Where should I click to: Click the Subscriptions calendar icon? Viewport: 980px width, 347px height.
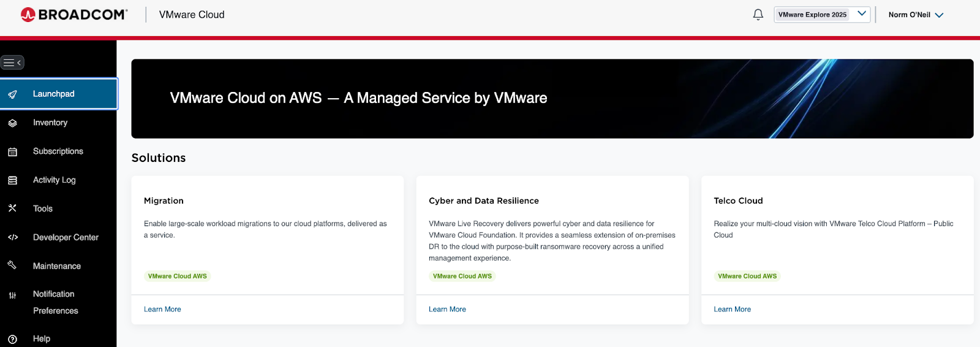click(x=12, y=152)
